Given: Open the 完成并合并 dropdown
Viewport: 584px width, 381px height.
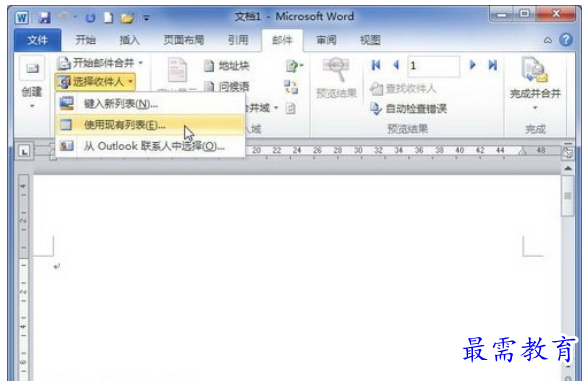Looking at the screenshot, I should point(535,84).
